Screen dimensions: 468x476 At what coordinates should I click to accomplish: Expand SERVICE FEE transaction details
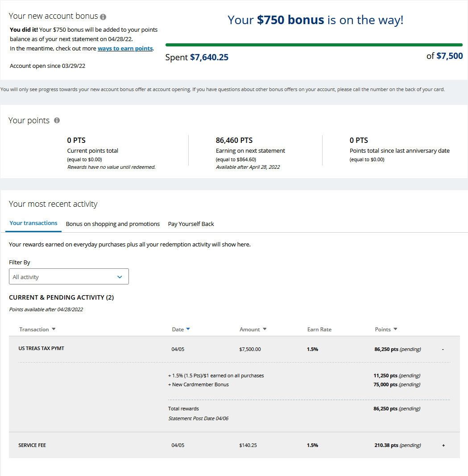(x=443, y=445)
